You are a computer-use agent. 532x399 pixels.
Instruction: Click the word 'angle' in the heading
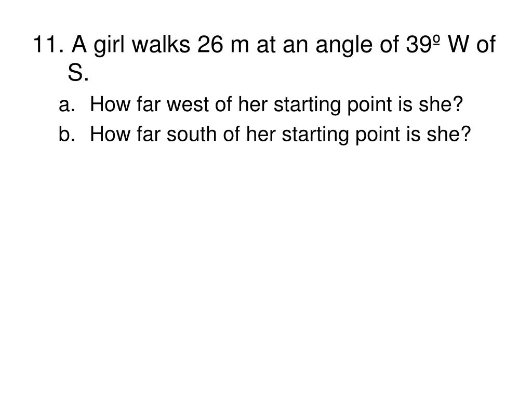click(x=344, y=45)
